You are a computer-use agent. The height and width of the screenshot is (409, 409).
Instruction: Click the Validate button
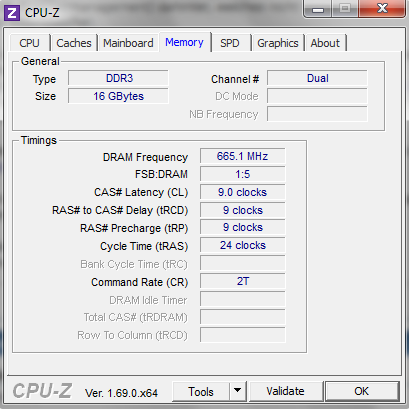point(285,391)
